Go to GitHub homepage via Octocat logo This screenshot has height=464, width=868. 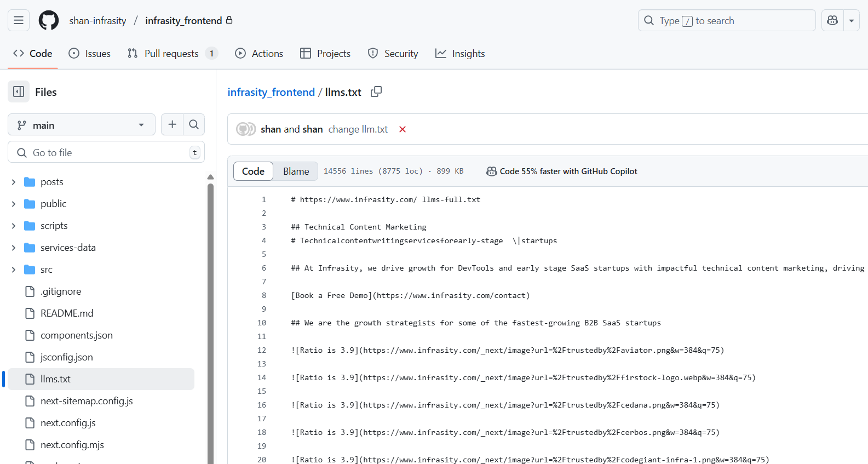coord(49,20)
